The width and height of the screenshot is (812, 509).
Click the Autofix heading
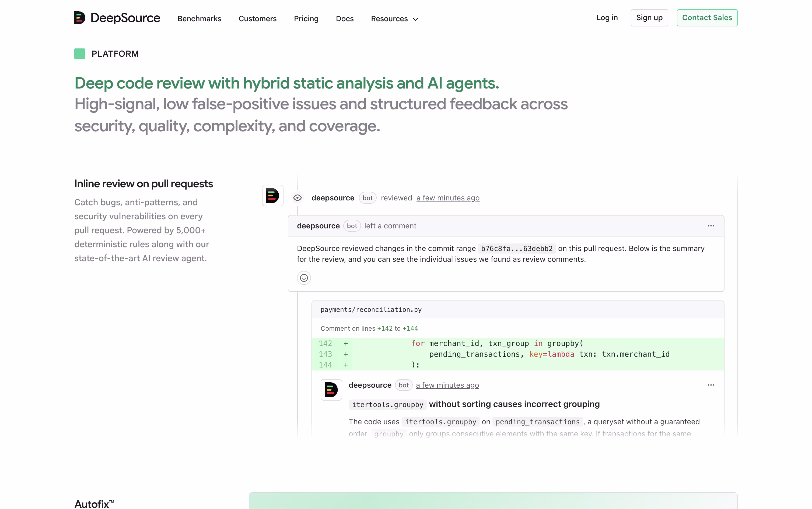(x=94, y=504)
